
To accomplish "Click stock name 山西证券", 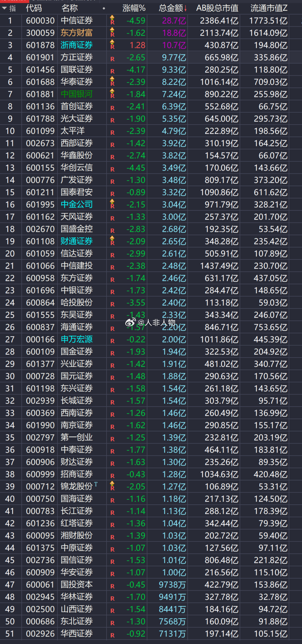I will (x=76, y=609).
